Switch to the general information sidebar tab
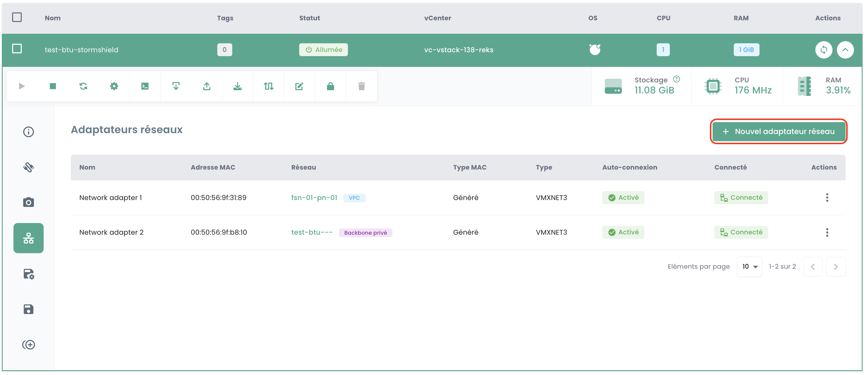Screen dimensions: 868x375 click(x=29, y=132)
